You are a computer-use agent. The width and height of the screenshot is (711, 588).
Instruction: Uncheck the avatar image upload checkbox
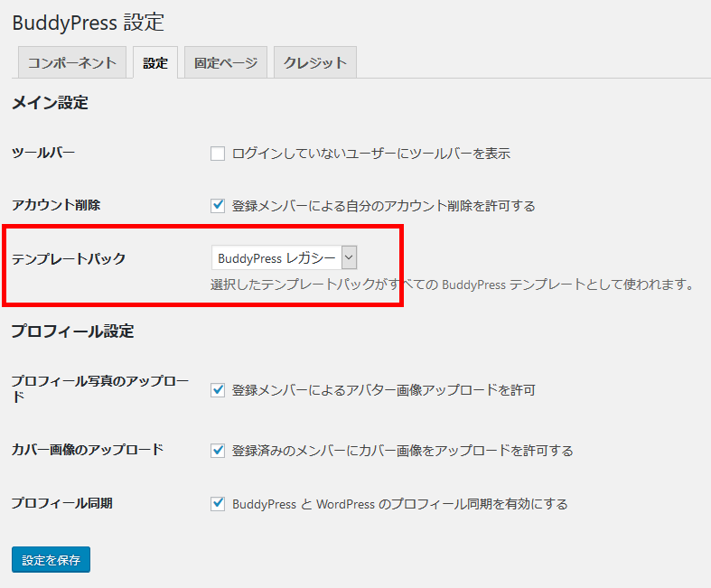[218, 390]
